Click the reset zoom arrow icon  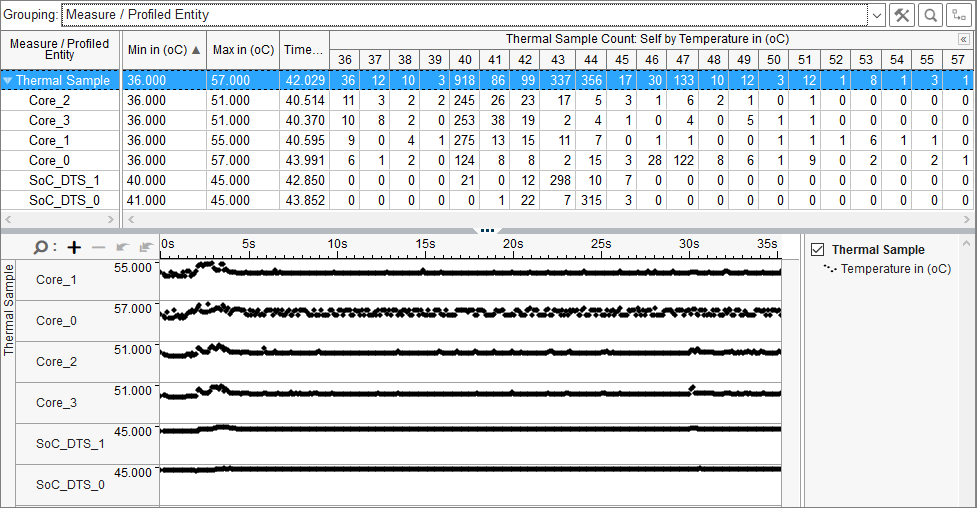pos(144,247)
